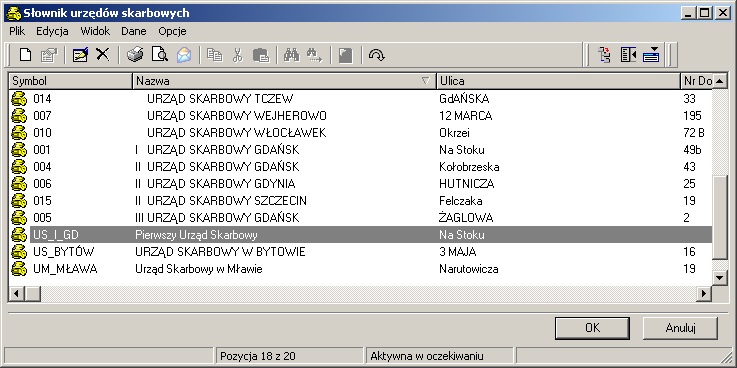Click the horizontal scrollbar right arrow

coord(704,293)
